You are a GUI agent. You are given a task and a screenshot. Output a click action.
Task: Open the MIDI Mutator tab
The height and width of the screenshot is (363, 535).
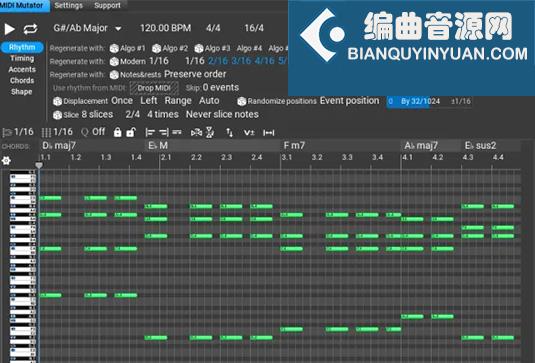tap(24, 5)
